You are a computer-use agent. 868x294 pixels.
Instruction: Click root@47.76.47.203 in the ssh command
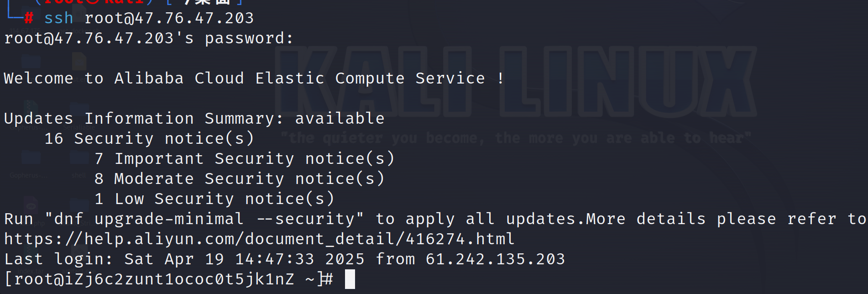click(x=169, y=18)
